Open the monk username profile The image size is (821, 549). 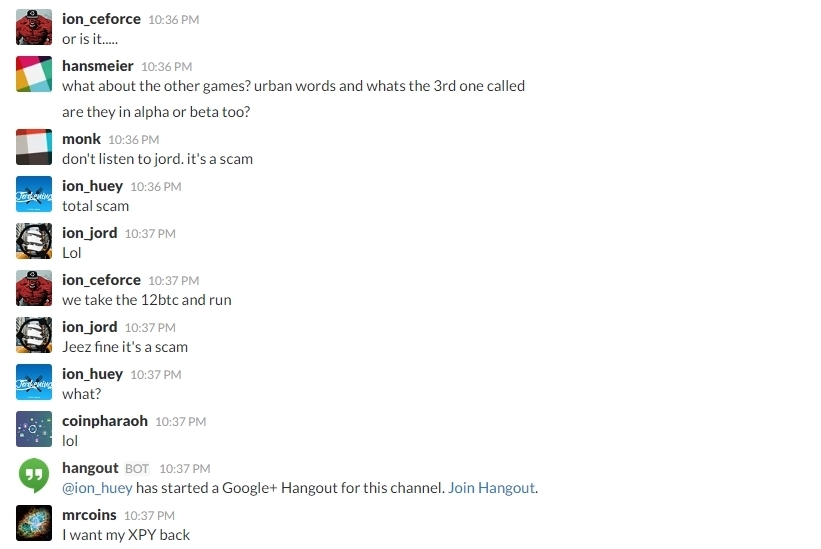[x=81, y=139]
